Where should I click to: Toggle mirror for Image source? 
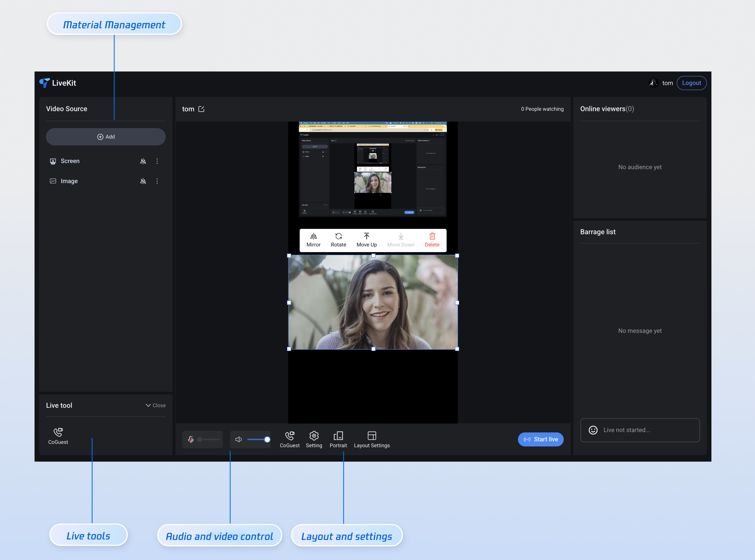click(143, 181)
